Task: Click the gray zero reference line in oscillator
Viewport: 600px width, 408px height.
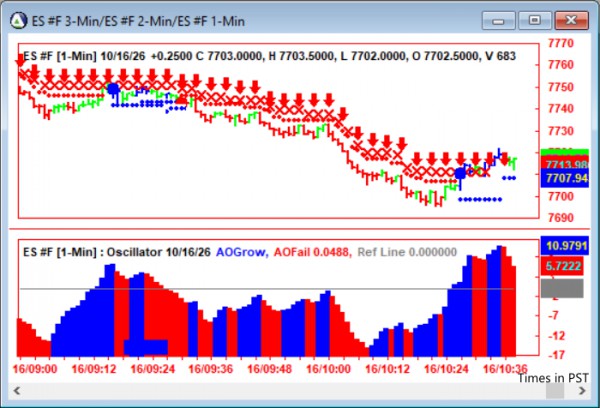Action: click(x=267, y=289)
